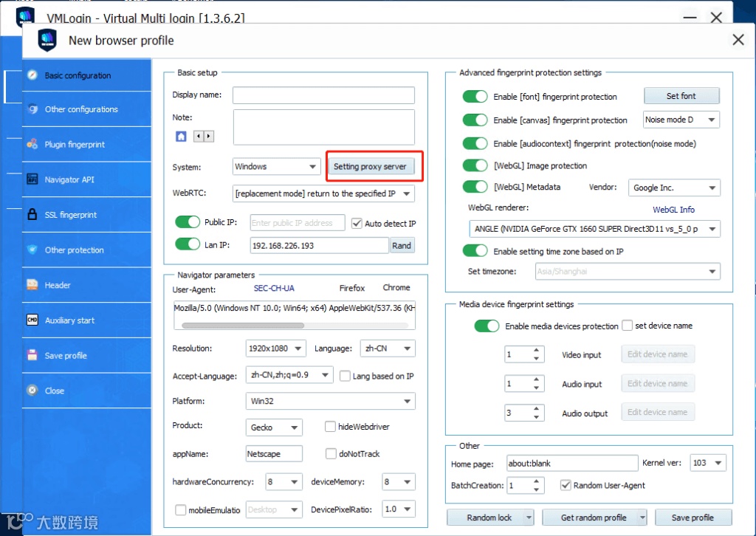Click the Home page about:blank field
The image size is (756, 536).
[x=572, y=463]
